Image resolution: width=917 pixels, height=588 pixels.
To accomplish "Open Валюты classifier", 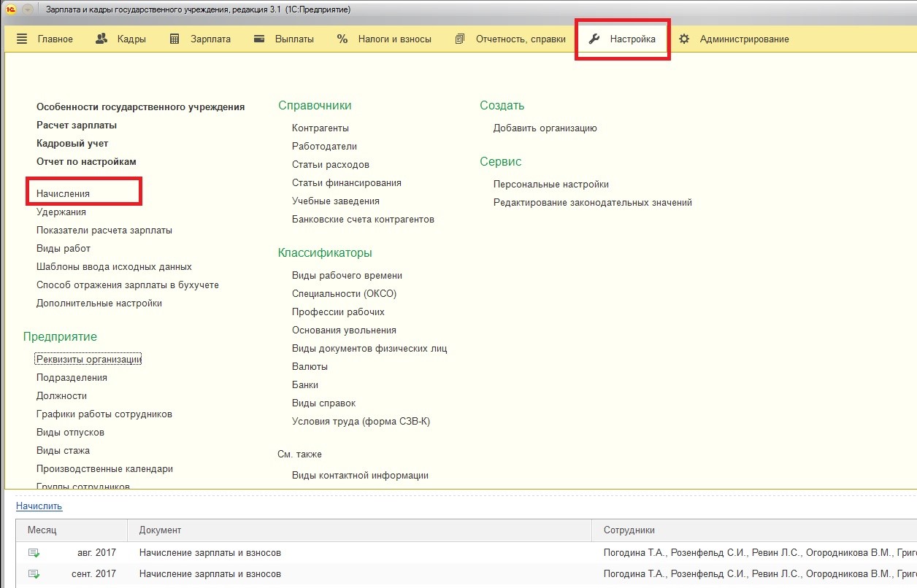I will (310, 366).
